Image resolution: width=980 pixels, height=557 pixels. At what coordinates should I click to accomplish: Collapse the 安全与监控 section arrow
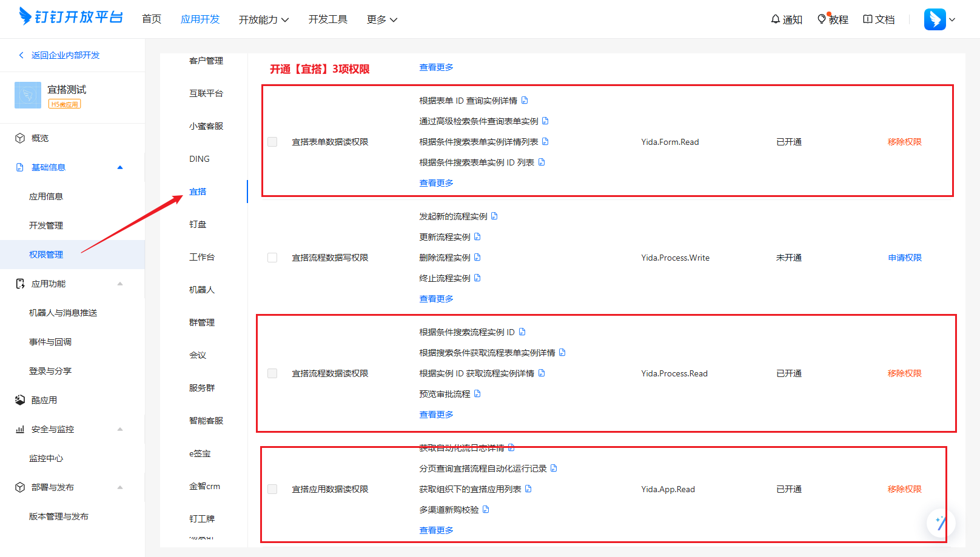pos(120,429)
